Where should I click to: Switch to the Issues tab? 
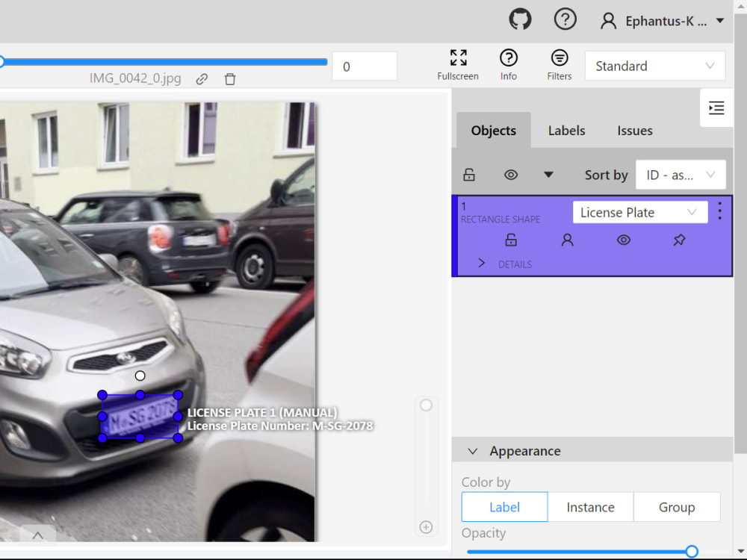(634, 130)
